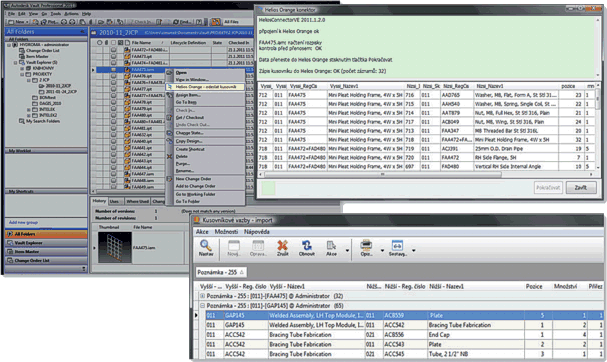Image resolution: width=607 pixels, height=362 pixels.
Task: Click the Sestavy toolbar icon
Action: 398,245
